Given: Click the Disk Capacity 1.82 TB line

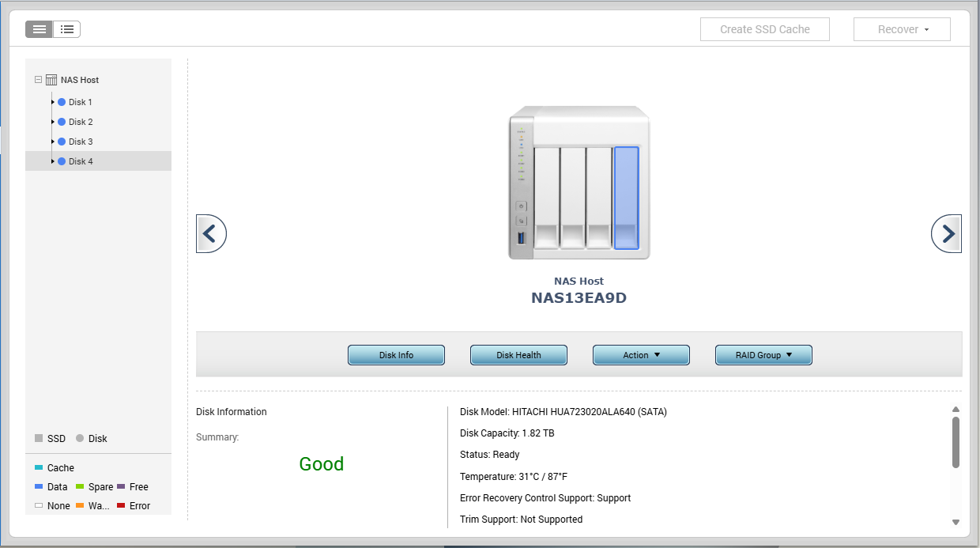Looking at the screenshot, I should coord(507,433).
